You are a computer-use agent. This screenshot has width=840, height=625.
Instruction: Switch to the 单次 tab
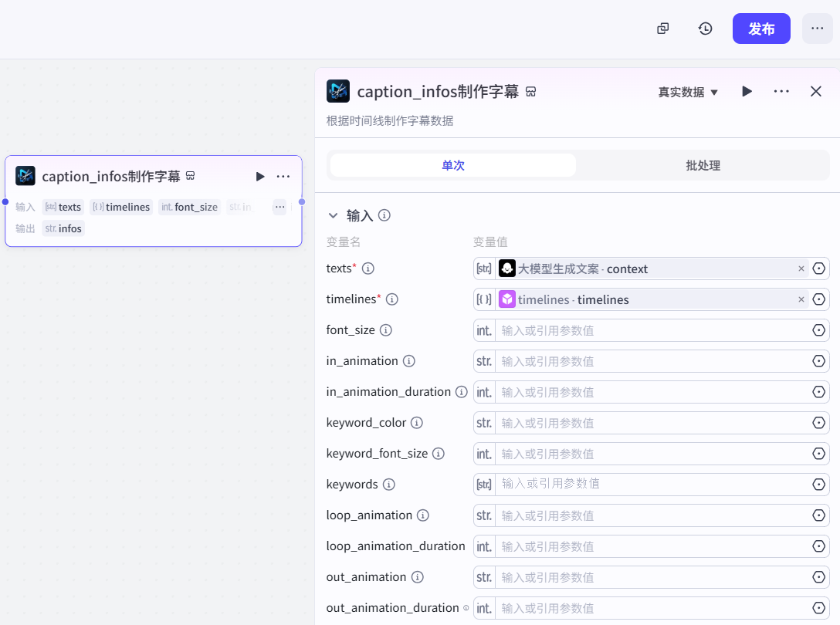pos(452,165)
